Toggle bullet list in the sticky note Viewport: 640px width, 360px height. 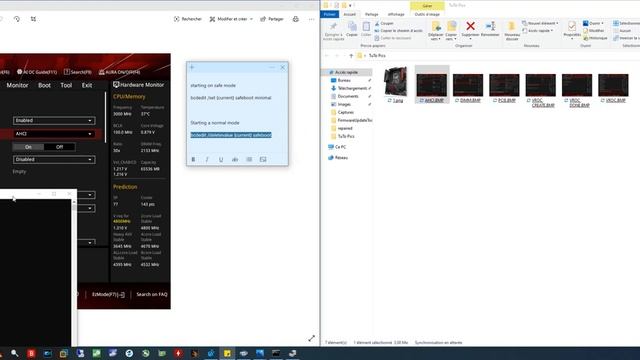click(x=249, y=160)
